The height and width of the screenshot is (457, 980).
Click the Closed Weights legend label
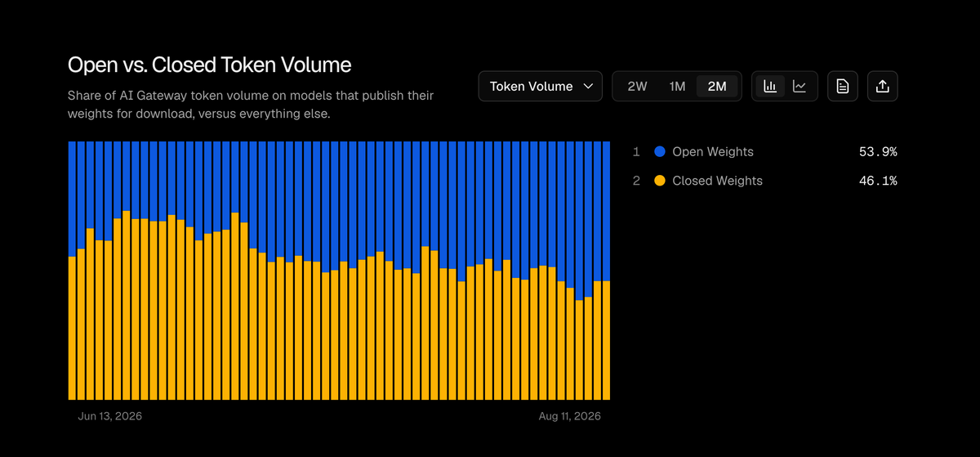717,181
